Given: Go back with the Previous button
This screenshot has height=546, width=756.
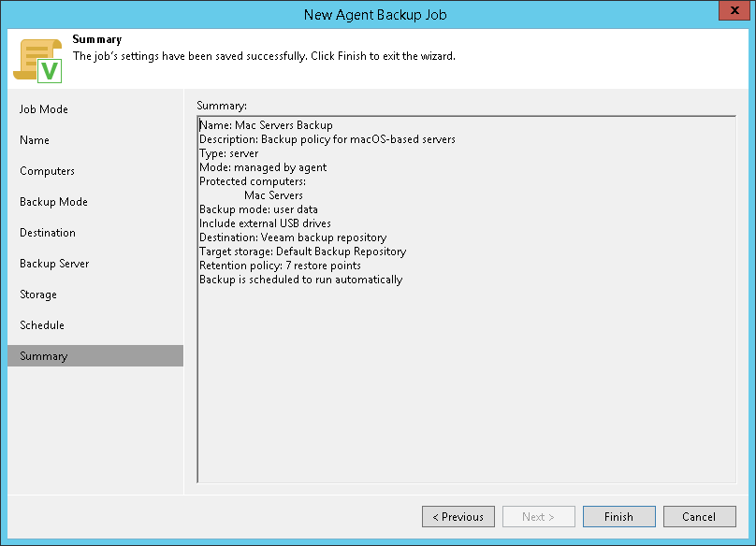Looking at the screenshot, I should 458,517.
